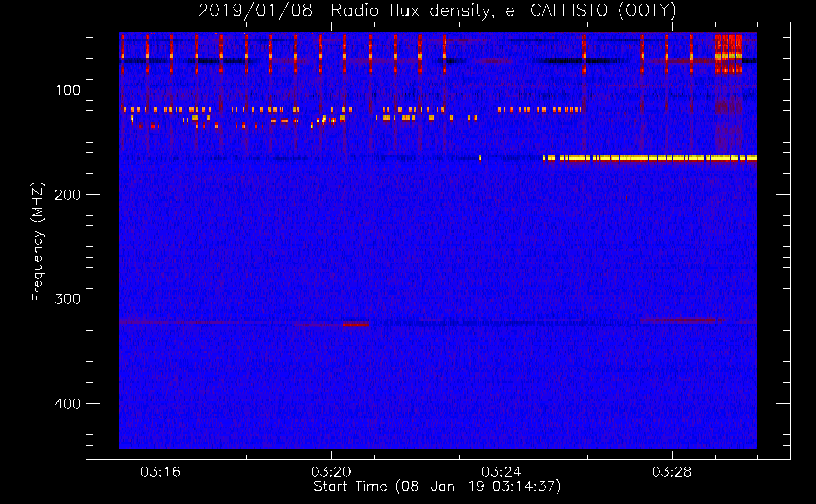The width and height of the screenshot is (816, 504).
Task: Click the 300 frequency tick label
Action: 68,299
